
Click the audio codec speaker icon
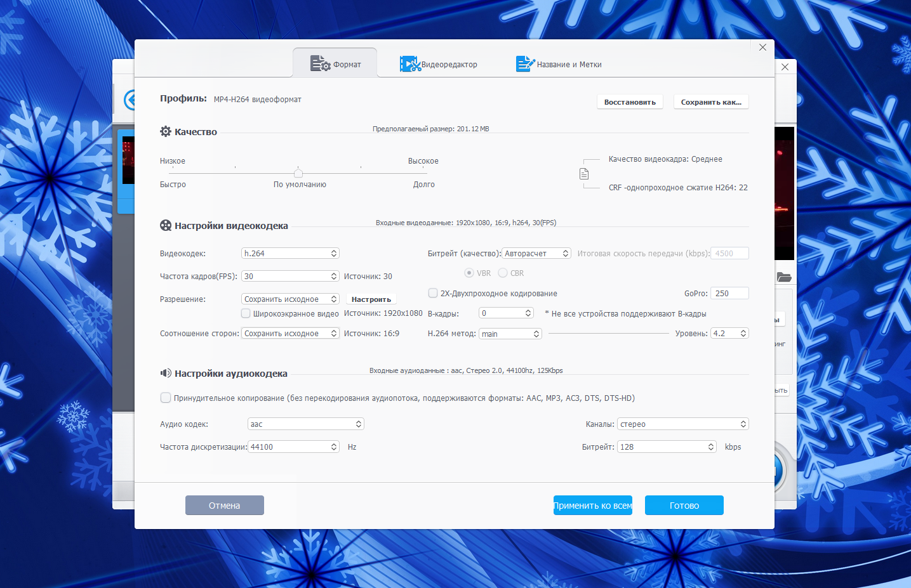[166, 373]
